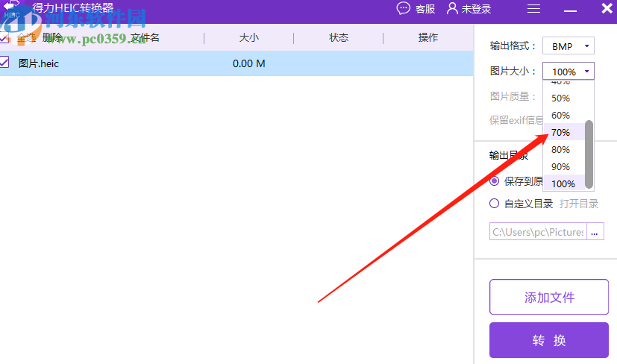The image size is (617, 364).
Task: Close the HEIC converter window
Action: [607, 8]
